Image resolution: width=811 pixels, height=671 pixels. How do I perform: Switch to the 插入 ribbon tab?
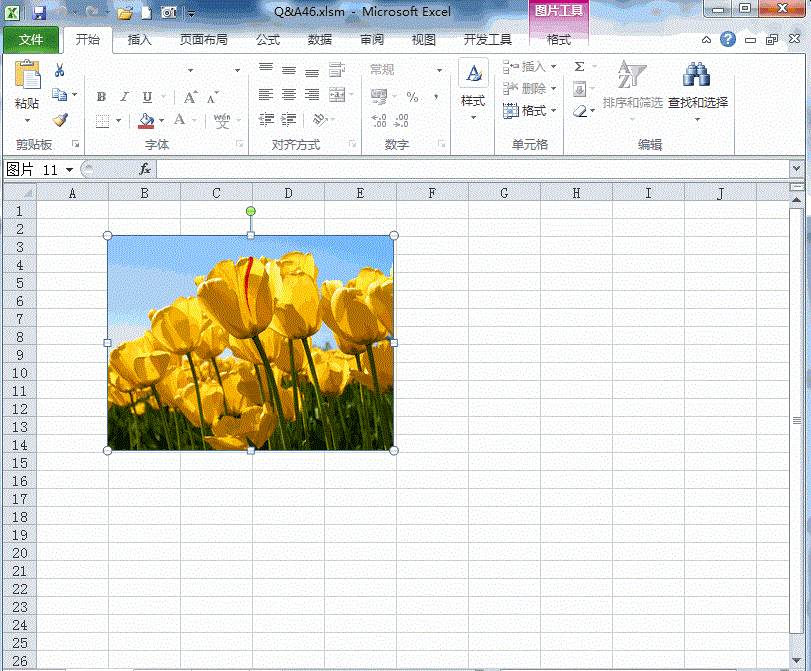140,40
